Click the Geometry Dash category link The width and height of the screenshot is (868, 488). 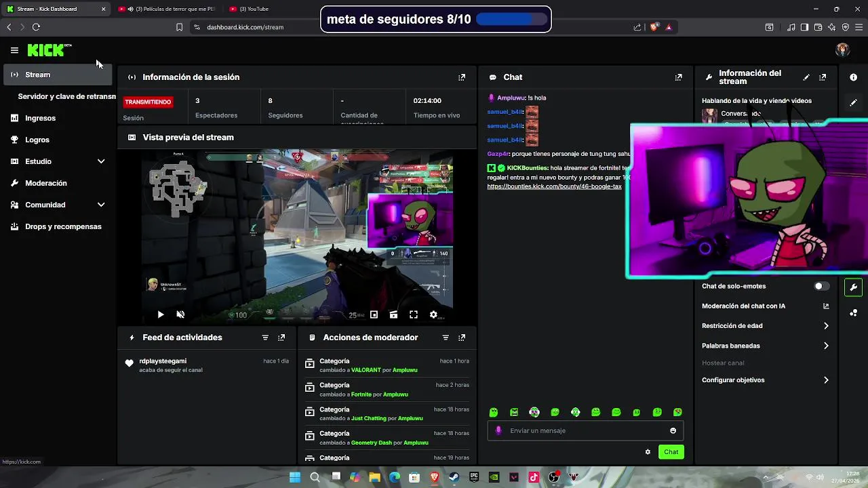click(x=372, y=443)
